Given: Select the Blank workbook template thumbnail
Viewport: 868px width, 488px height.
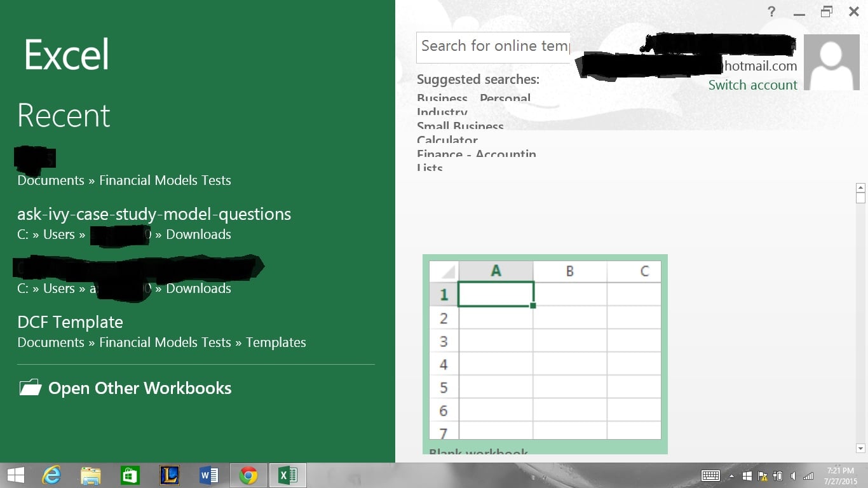Looking at the screenshot, I should [545, 351].
